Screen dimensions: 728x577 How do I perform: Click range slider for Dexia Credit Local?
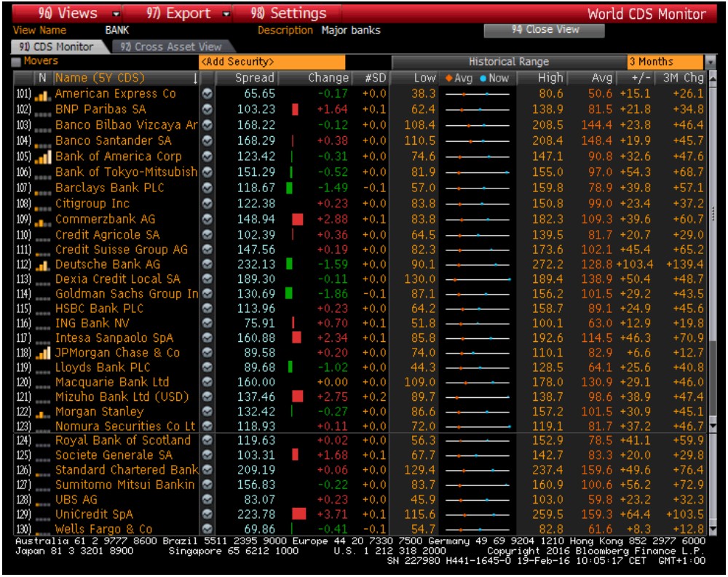coord(478,279)
